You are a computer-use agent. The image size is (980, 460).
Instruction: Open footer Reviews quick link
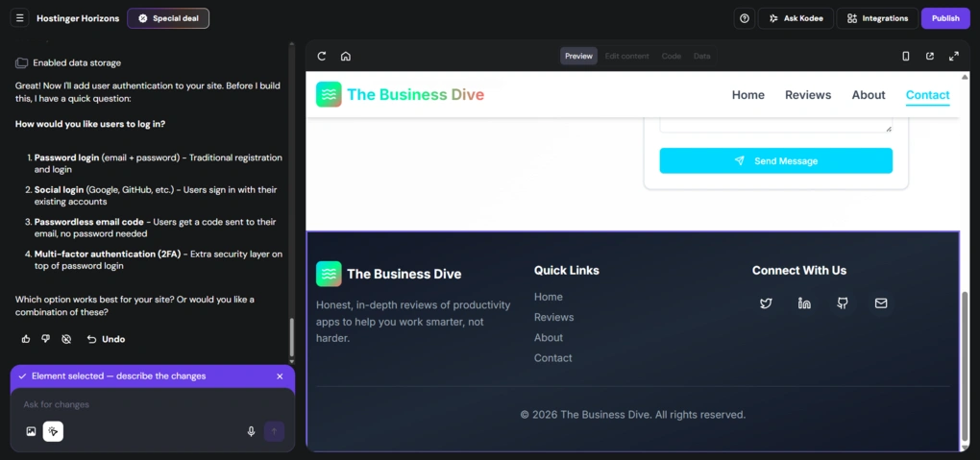click(553, 317)
